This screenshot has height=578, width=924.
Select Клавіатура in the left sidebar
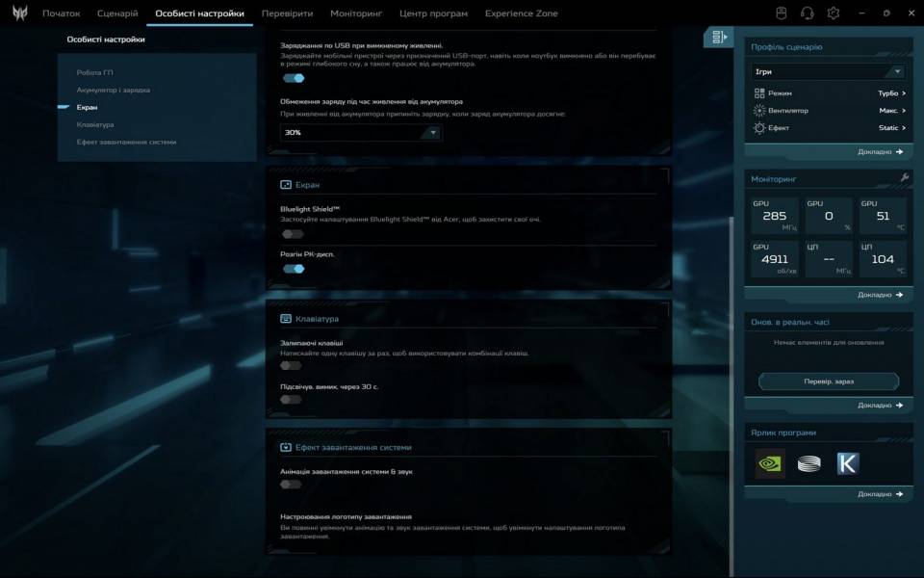coord(95,124)
